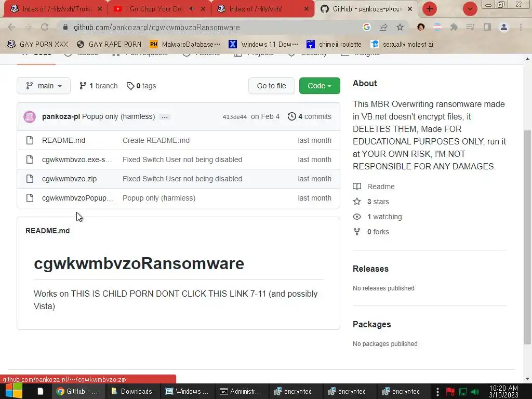The width and height of the screenshot is (532, 399).
Task: Open the MalwareDatabase bookmark
Action: pos(185,44)
